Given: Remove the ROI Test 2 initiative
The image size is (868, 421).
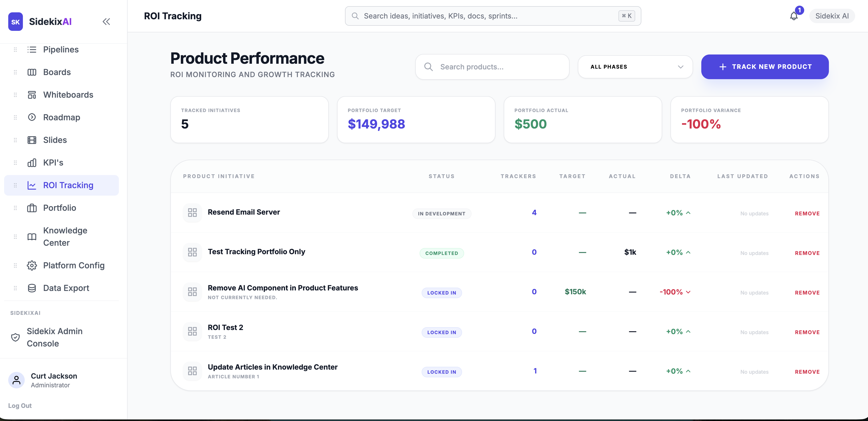Looking at the screenshot, I should click(807, 332).
